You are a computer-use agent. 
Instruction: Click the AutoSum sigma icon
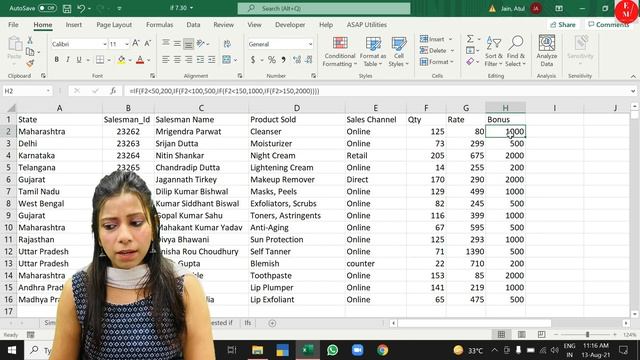(470, 39)
